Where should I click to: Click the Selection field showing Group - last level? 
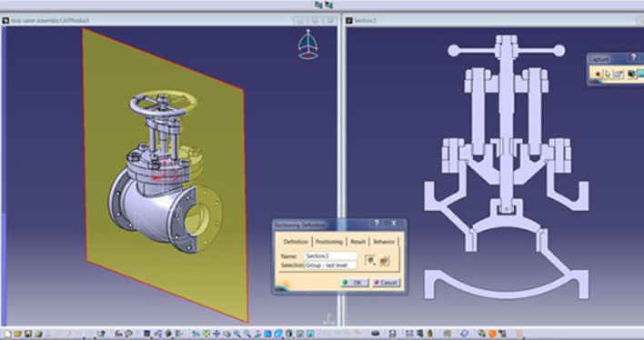330,265
